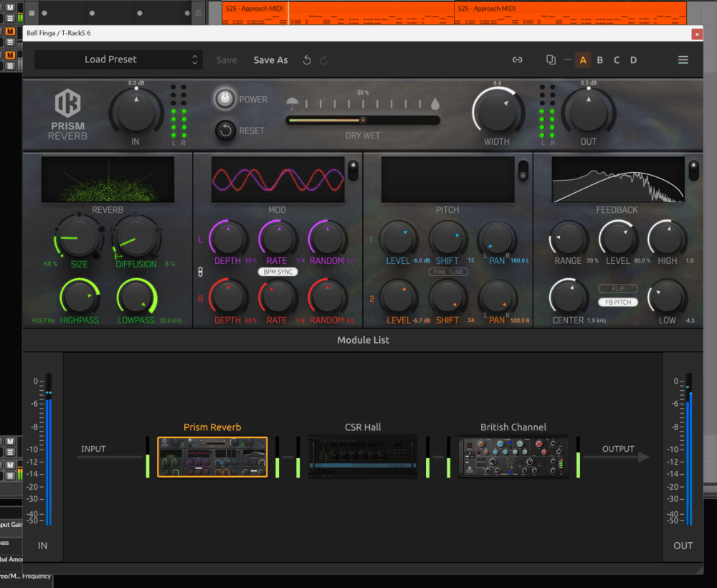The height and width of the screenshot is (588, 717).
Task: Click the feedback LEVEL knob
Action: pyautogui.click(x=618, y=239)
